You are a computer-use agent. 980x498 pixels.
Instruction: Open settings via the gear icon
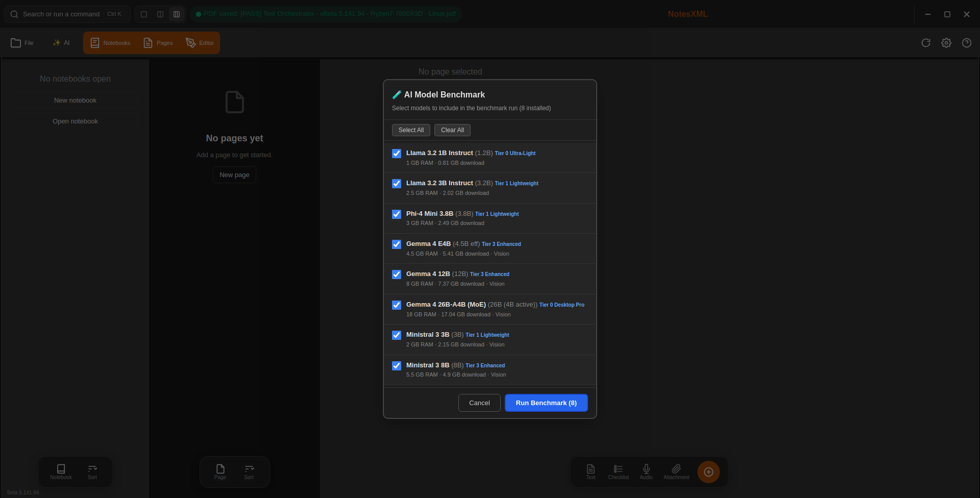946,43
